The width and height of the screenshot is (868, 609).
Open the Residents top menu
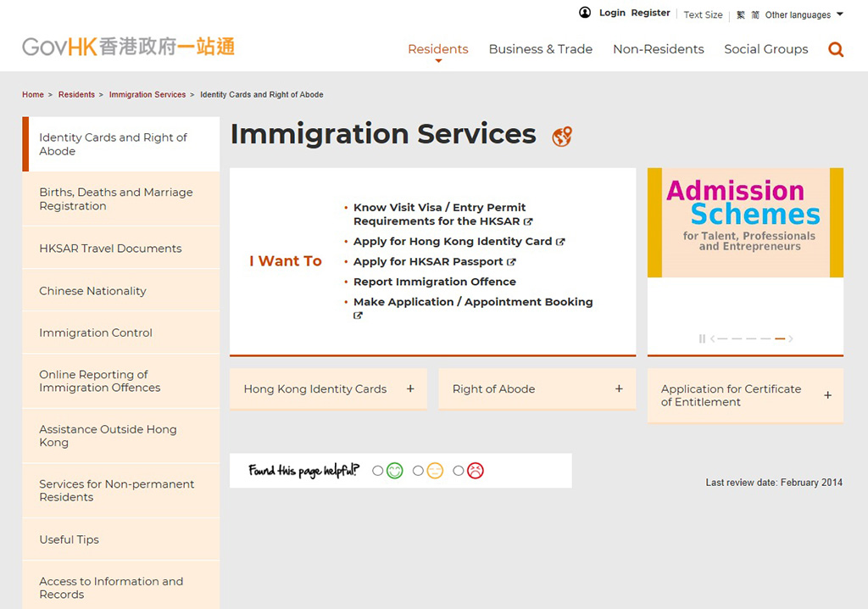[438, 49]
